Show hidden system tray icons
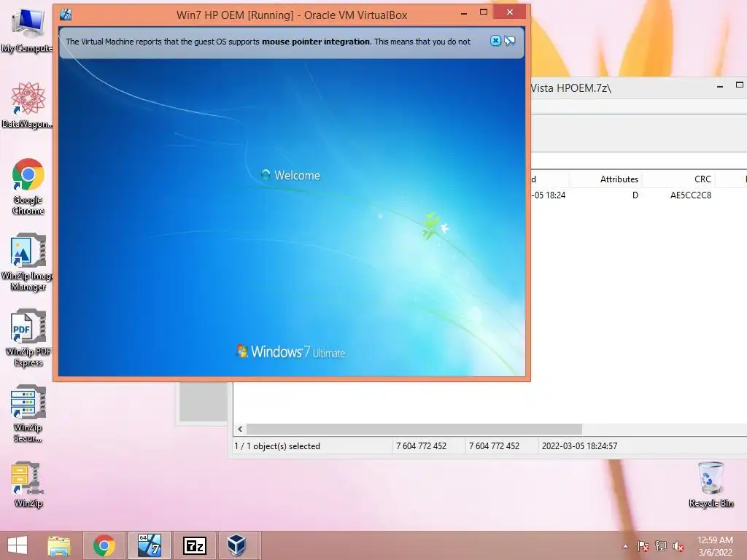The height and width of the screenshot is (560, 747). click(x=625, y=546)
